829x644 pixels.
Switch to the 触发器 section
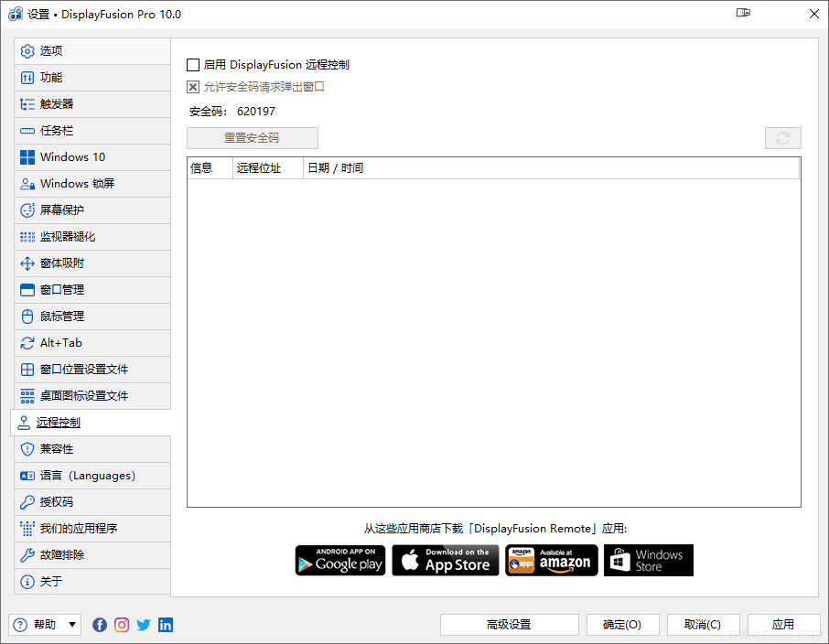point(92,104)
